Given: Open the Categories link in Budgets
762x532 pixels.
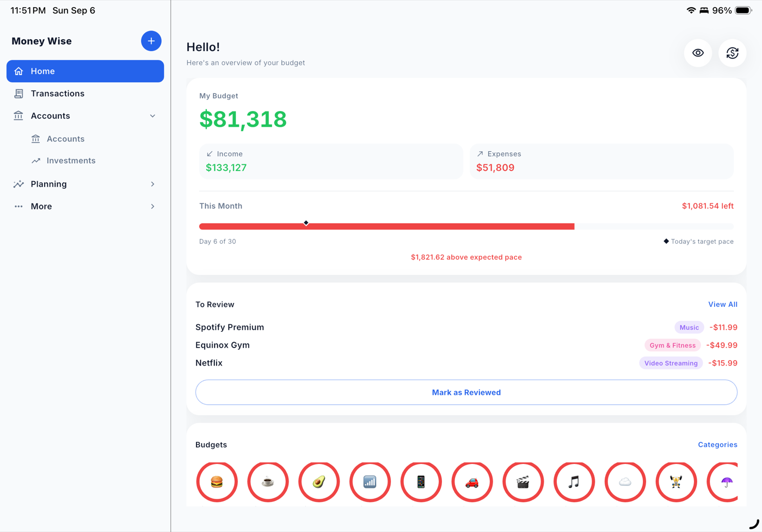Looking at the screenshot, I should (717, 444).
